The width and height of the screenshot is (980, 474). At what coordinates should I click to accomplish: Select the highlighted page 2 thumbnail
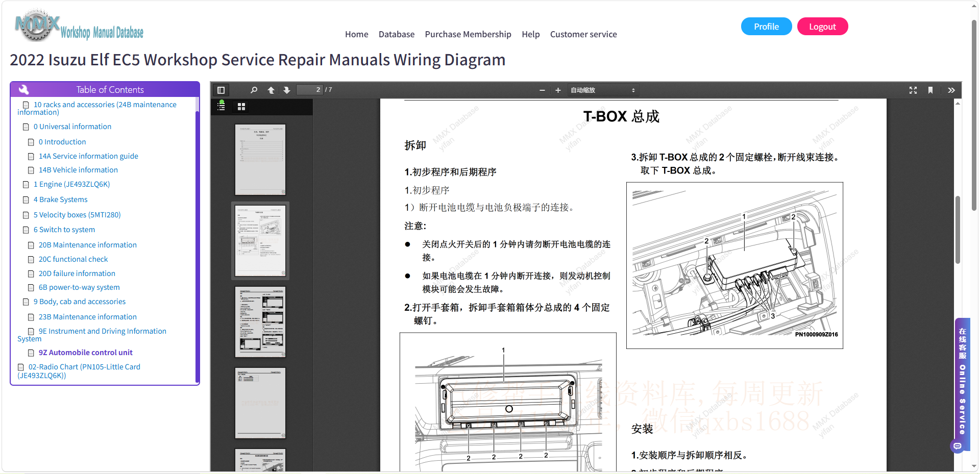point(260,241)
